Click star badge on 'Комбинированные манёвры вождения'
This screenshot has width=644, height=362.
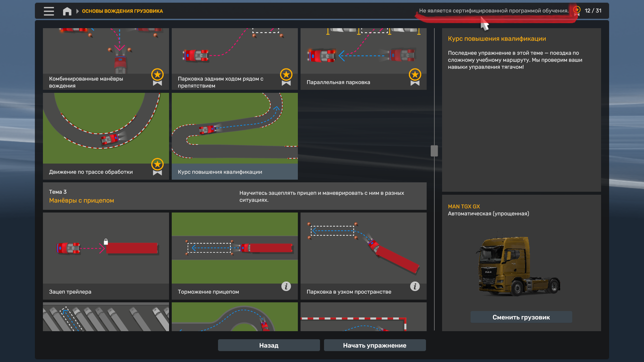click(x=157, y=77)
